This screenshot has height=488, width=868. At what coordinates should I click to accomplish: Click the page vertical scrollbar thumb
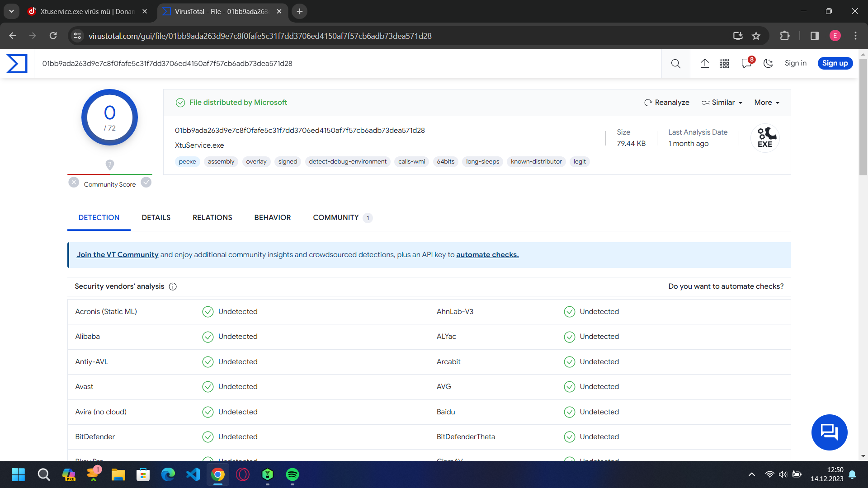pyautogui.click(x=863, y=117)
